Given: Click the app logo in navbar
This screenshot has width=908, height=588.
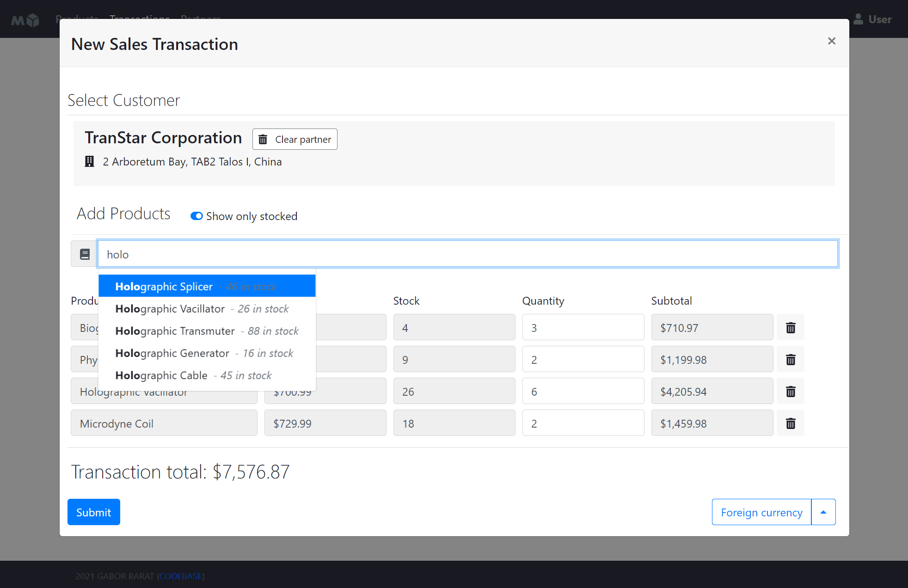Looking at the screenshot, I should (x=25, y=20).
